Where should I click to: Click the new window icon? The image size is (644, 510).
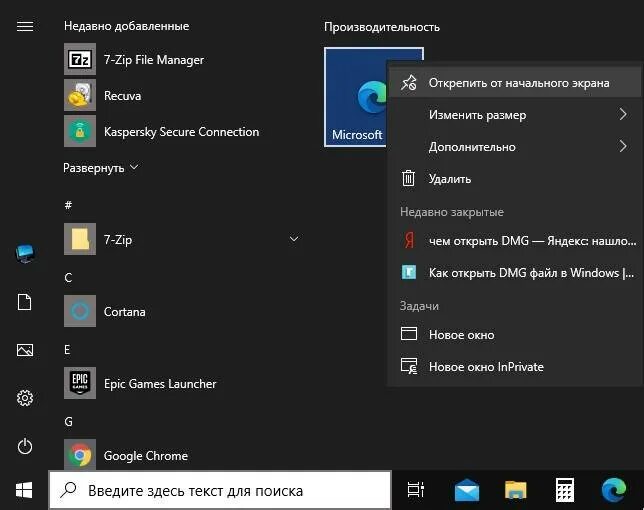[x=409, y=333]
